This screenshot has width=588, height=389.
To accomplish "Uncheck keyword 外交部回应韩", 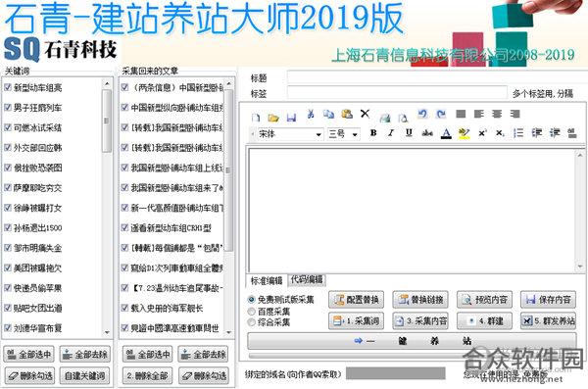I will point(8,147).
